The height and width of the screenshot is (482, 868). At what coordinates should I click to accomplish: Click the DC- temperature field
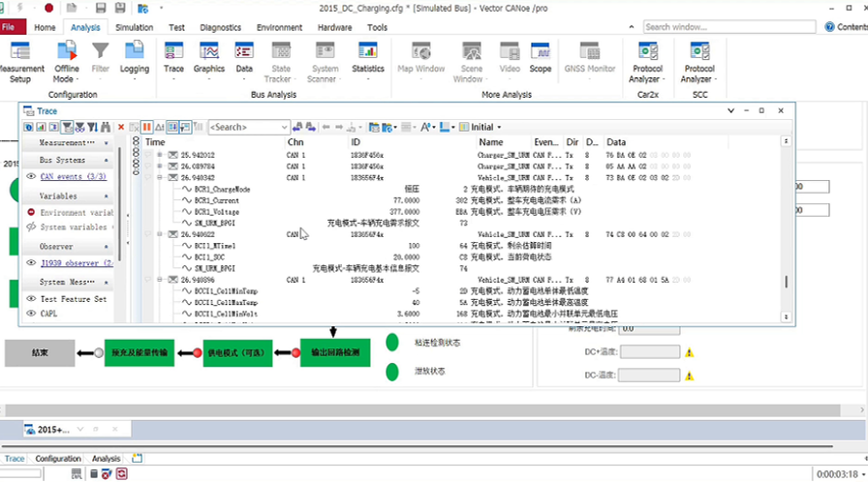click(649, 376)
